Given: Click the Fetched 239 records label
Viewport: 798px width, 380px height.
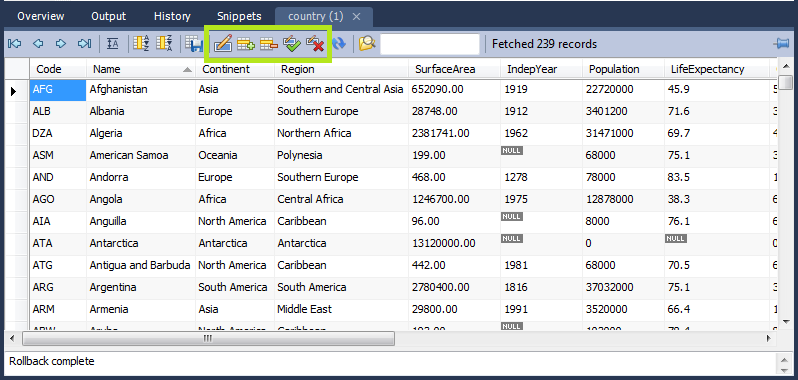Looking at the screenshot, I should pyautogui.click(x=544, y=44).
